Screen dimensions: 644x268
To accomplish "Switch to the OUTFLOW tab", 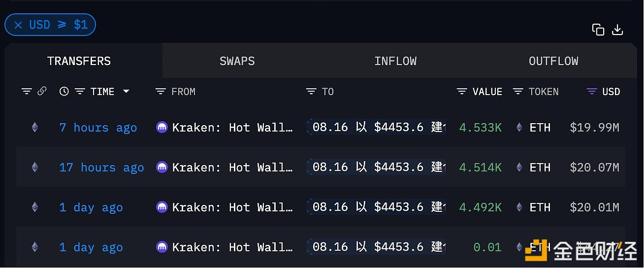I will click(x=553, y=61).
